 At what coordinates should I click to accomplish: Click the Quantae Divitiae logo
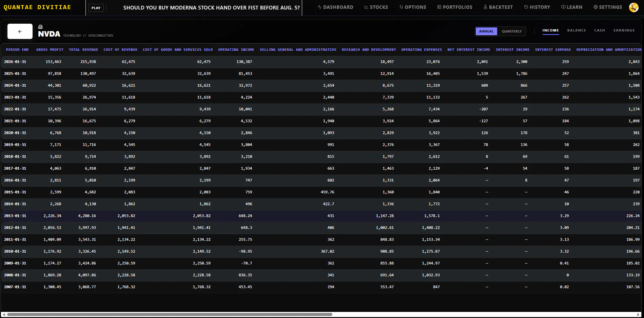[37, 7]
